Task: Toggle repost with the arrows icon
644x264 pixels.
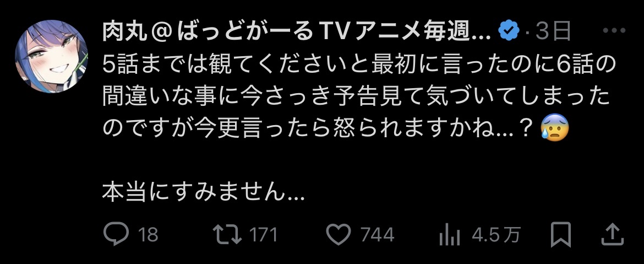Action: pyautogui.click(x=228, y=234)
